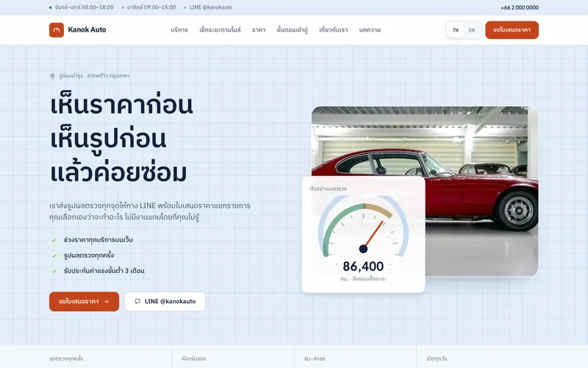Call the phone number +66 2 000 0000
This screenshot has width=588, height=368.
[x=520, y=7]
